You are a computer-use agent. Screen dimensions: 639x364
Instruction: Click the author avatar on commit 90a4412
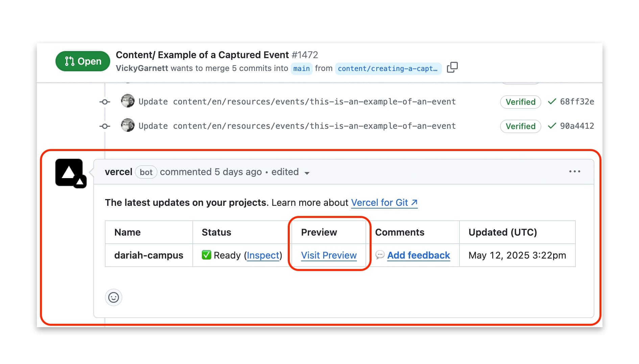128,126
